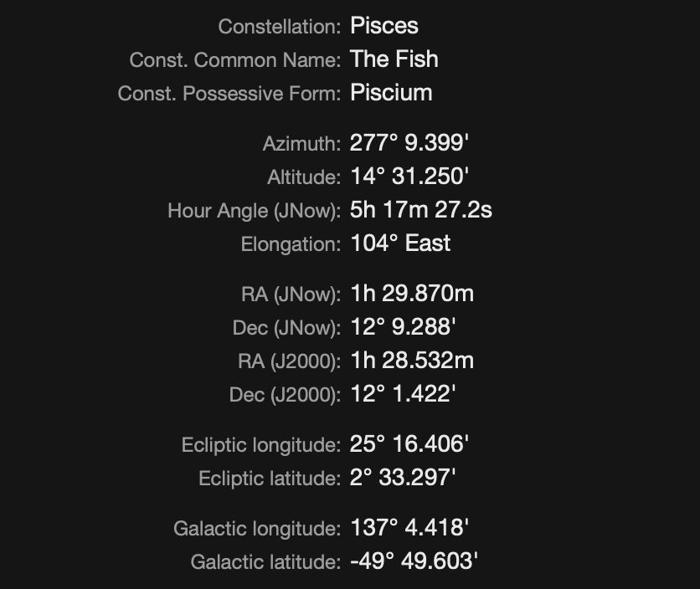Image resolution: width=700 pixels, height=589 pixels.
Task: Click the possessive form "Piscium"
Action: click(391, 93)
